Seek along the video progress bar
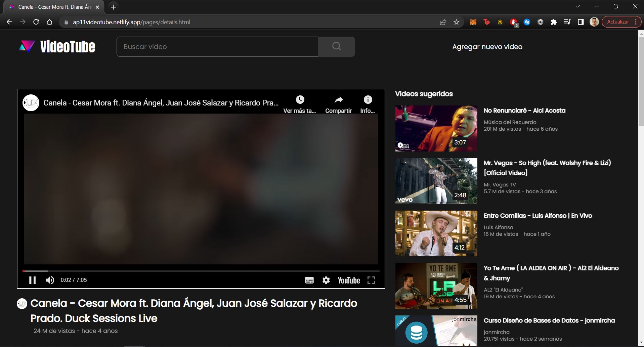 201,271
